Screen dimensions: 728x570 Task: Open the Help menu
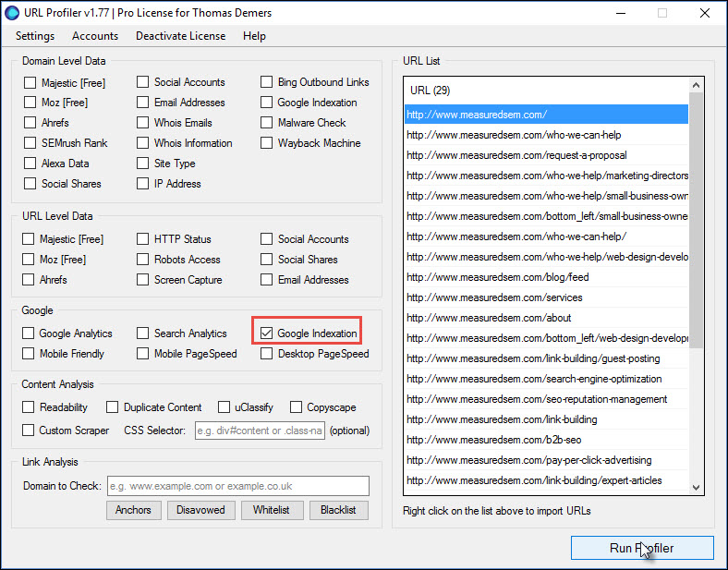[254, 36]
